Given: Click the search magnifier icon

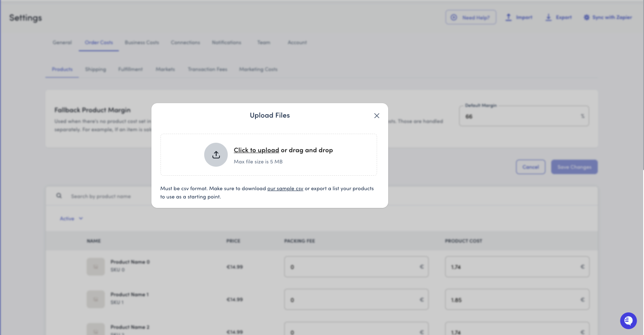Looking at the screenshot, I should 59,196.
